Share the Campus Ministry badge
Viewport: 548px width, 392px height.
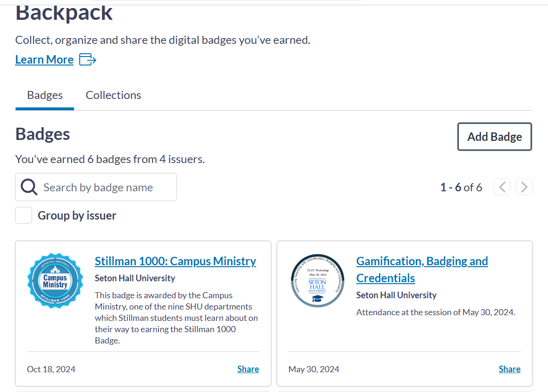point(248,369)
